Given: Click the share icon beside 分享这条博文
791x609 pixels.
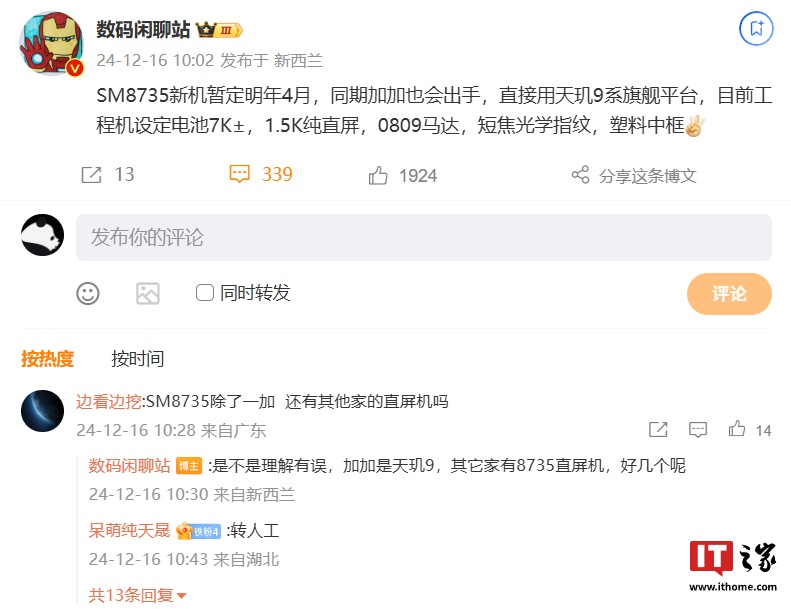Looking at the screenshot, I should 580,175.
